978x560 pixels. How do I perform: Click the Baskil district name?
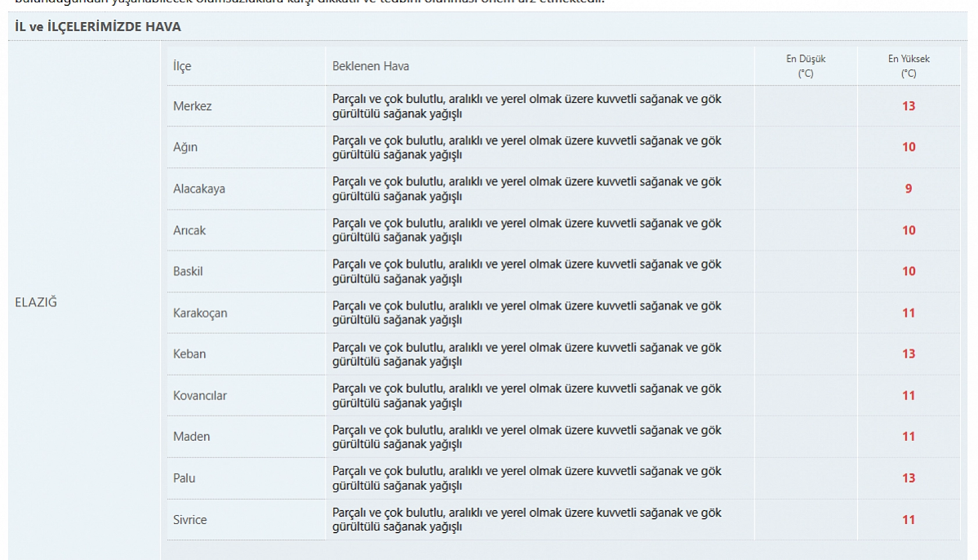188,272
